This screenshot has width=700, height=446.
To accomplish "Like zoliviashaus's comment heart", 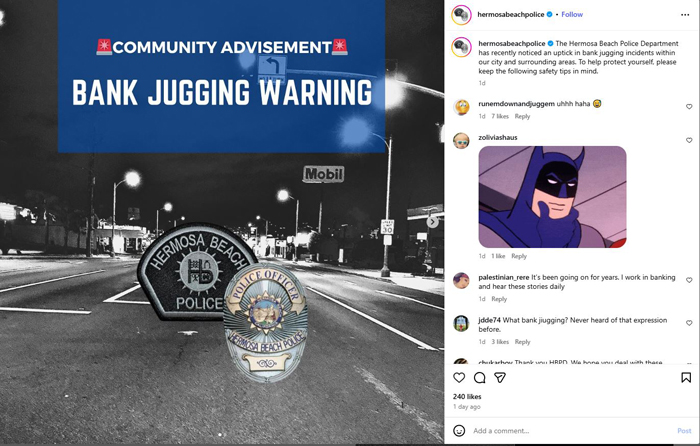I will tap(689, 140).
